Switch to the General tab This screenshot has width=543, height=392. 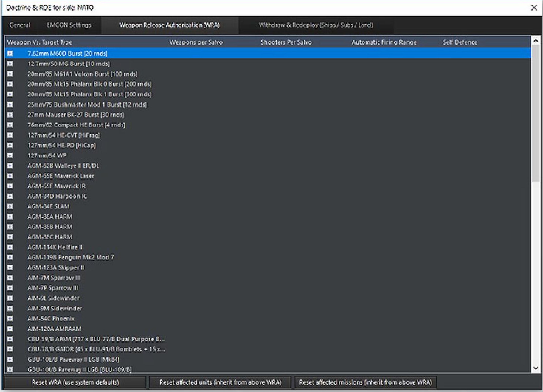tap(19, 25)
